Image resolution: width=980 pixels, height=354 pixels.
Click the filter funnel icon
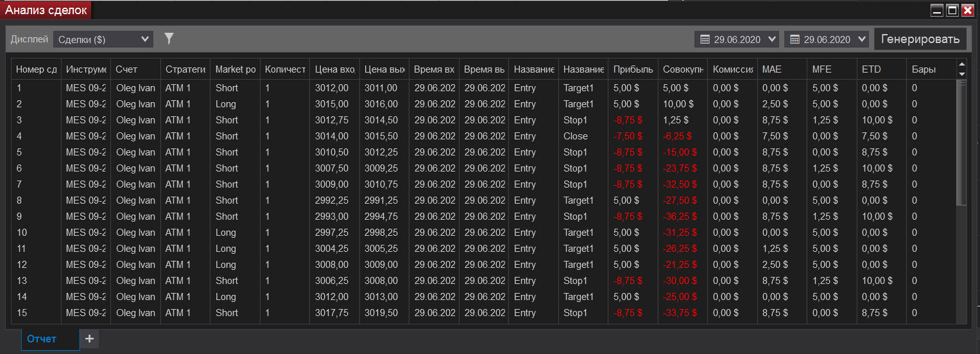coord(169,39)
